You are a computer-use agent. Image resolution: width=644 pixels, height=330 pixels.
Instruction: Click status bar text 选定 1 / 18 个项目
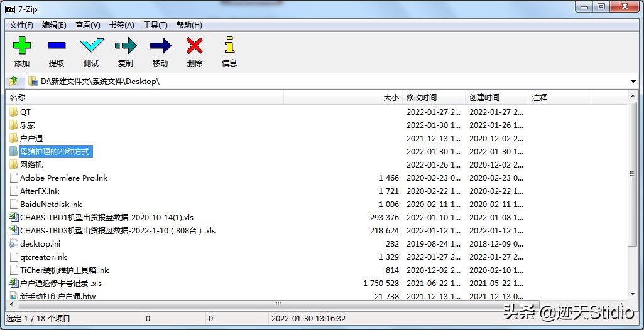38,318
